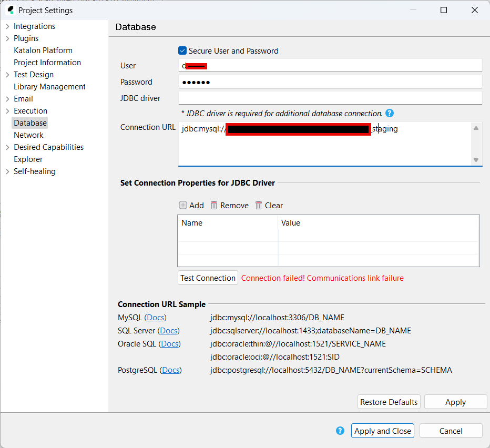The width and height of the screenshot is (490, 448).
Task: Click the Add label in properties toolbar
Action: pos(197,206)
